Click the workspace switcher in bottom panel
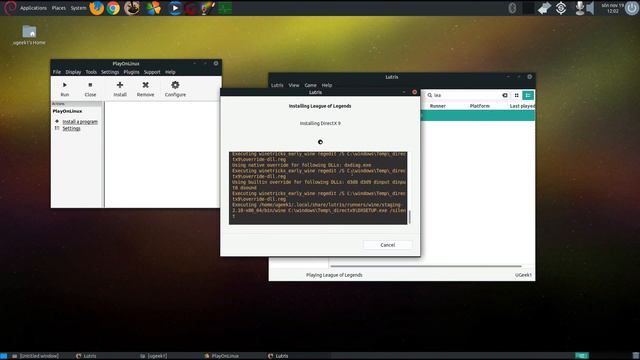 tap(582, 356)
